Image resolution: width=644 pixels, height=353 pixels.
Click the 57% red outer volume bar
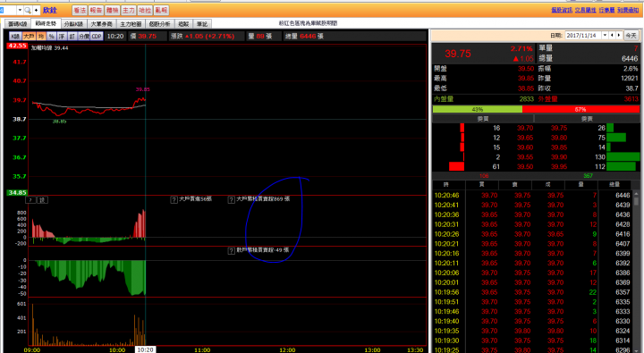tap(580, 110)
